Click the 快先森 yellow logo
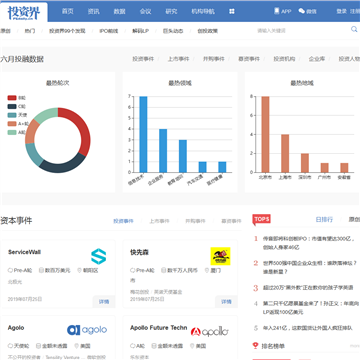This screenshot has height=360, width=360. [x=220, y=256]
